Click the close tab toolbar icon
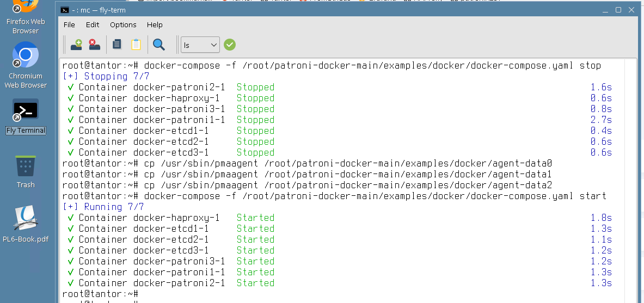644x303 pixels. 94,45
